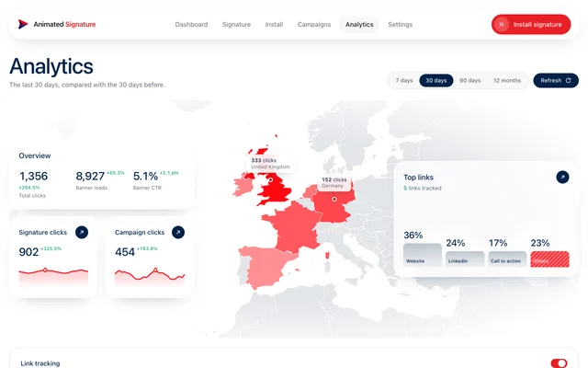Click the Signature clicks sparkline marker
This screenshot has height=368, width=588.
[45, 270]
